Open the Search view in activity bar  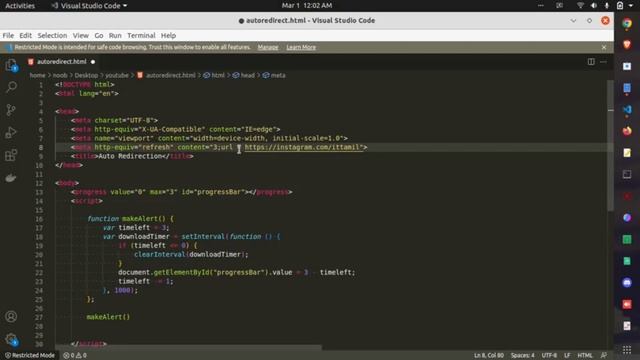[11, 87]
